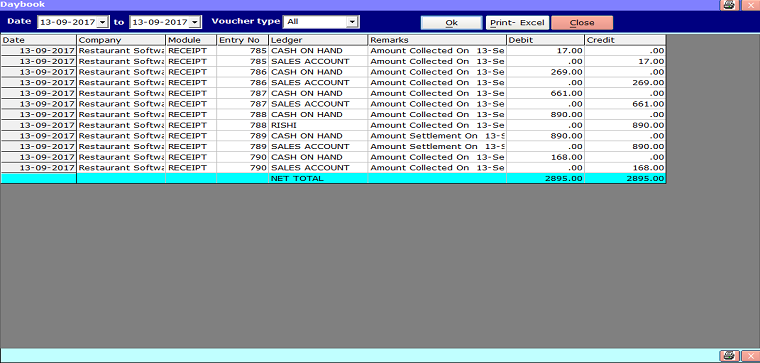Click inside the end date field
Viewport: 760px width, 363px height.
(159, 22)
